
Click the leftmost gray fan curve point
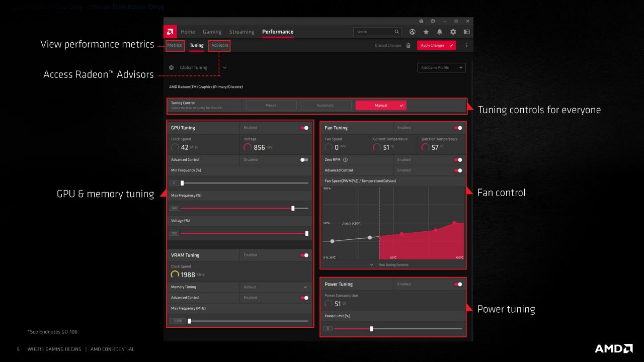tap(332, 241)
